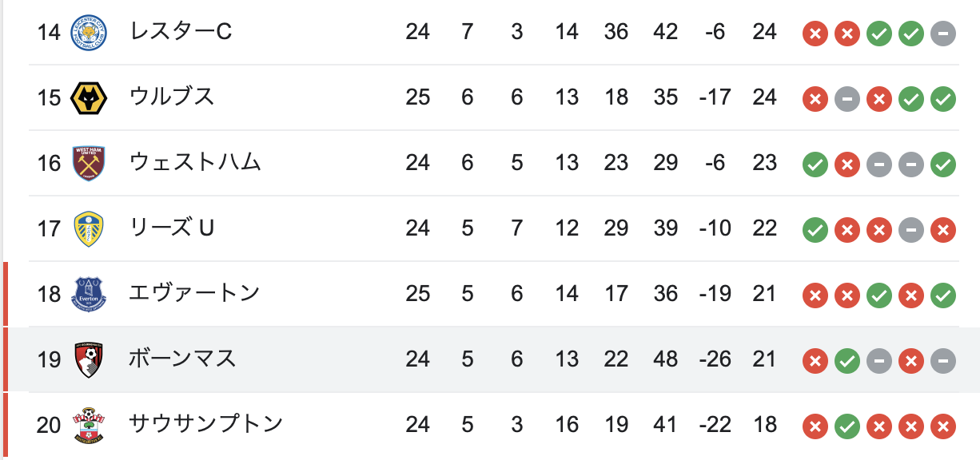Viewport: 980px width, 460px height.
Task: Click the Everton club crest
Action: [x=88, y=294]
